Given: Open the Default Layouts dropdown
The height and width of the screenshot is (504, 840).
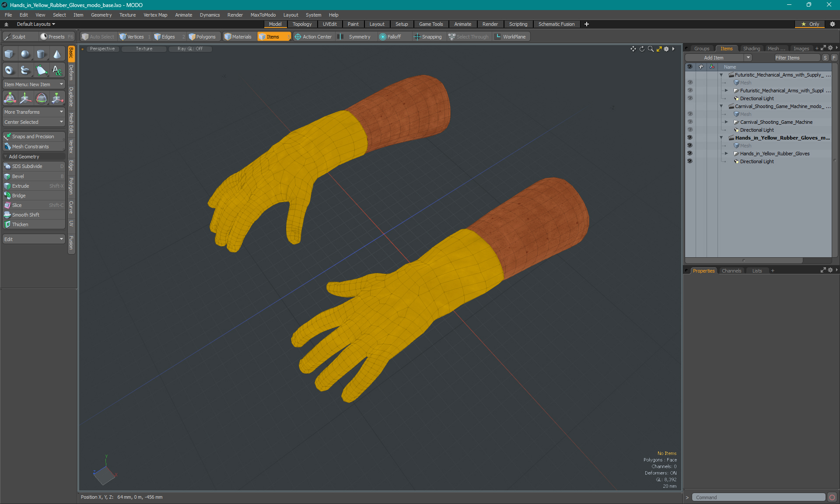Looking at the screenshot, I should [x=32, y=24].
